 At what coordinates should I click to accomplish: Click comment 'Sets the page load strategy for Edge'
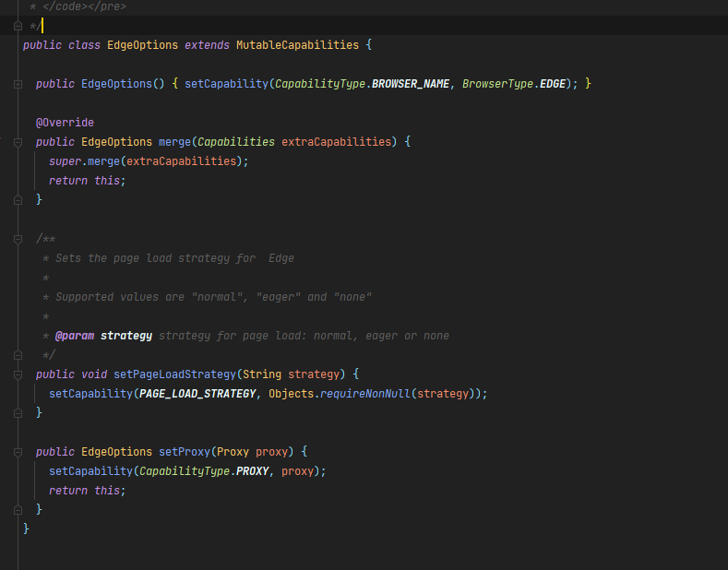tap(174, 258)
